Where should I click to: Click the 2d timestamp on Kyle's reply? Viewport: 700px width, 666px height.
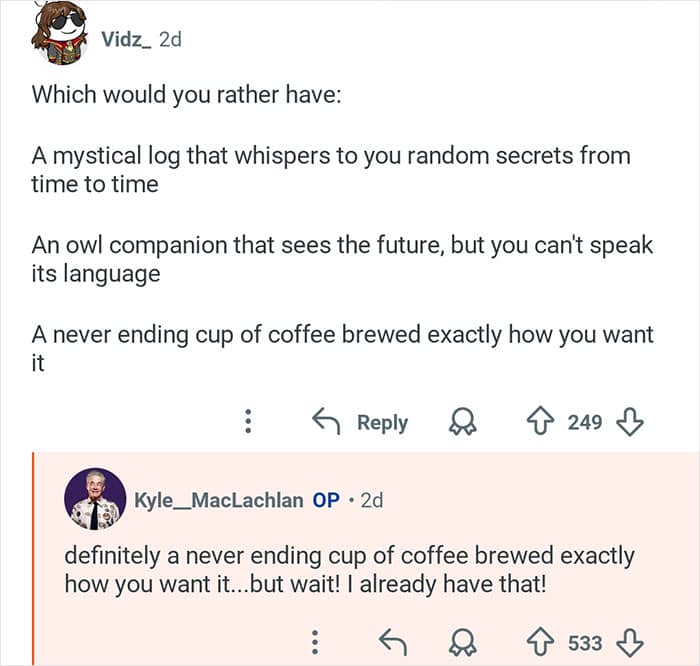point(371,500)
